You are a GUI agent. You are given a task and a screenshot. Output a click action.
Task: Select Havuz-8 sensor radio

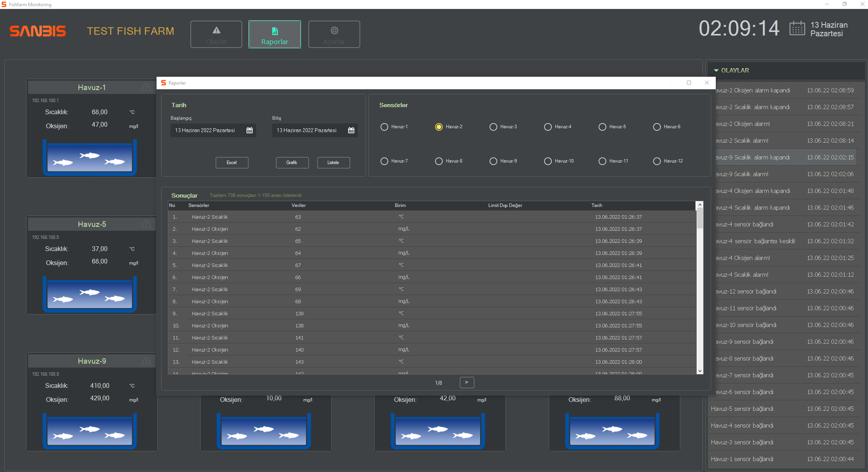coord(439,161)
